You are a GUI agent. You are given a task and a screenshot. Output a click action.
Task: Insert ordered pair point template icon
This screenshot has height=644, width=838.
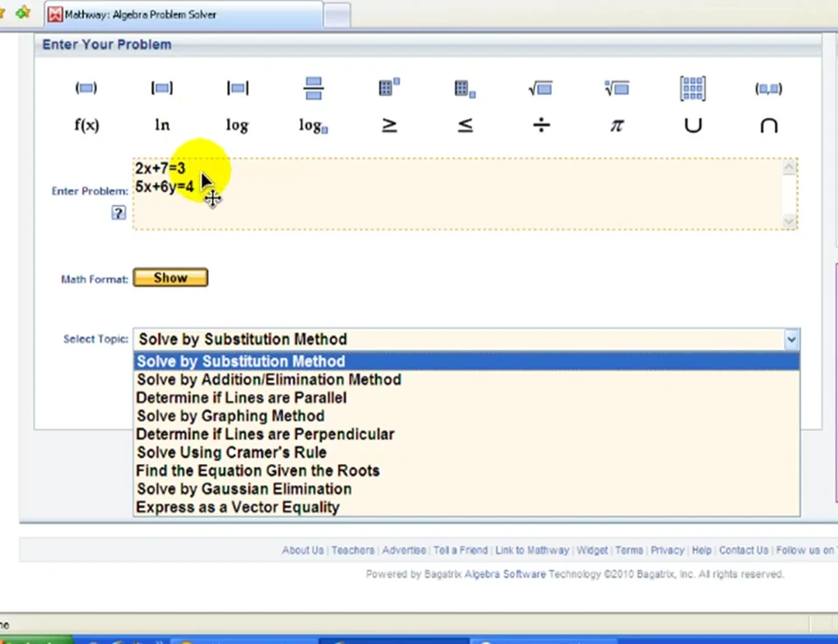click(768, 88)
